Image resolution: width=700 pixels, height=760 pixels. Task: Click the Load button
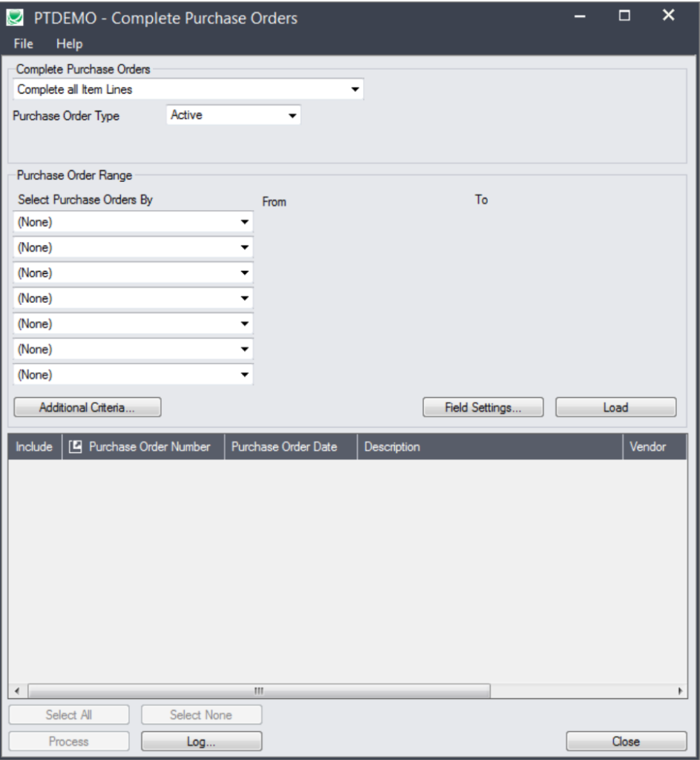[x=615, y=407]
